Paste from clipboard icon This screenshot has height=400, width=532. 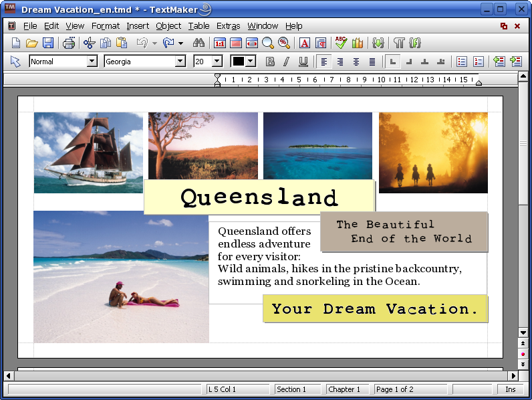coord(122,43)
